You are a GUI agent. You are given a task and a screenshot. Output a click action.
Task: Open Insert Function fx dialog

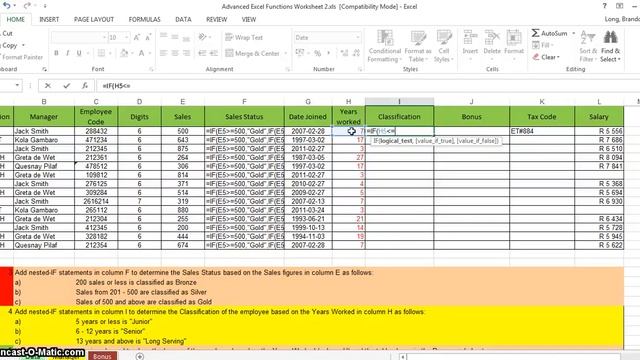[84, 86]
